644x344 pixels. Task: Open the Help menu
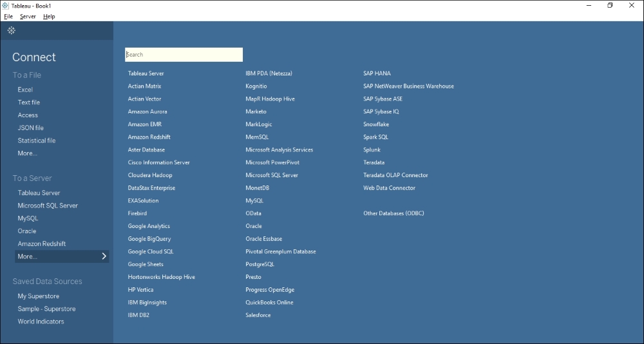click(49, 17)
